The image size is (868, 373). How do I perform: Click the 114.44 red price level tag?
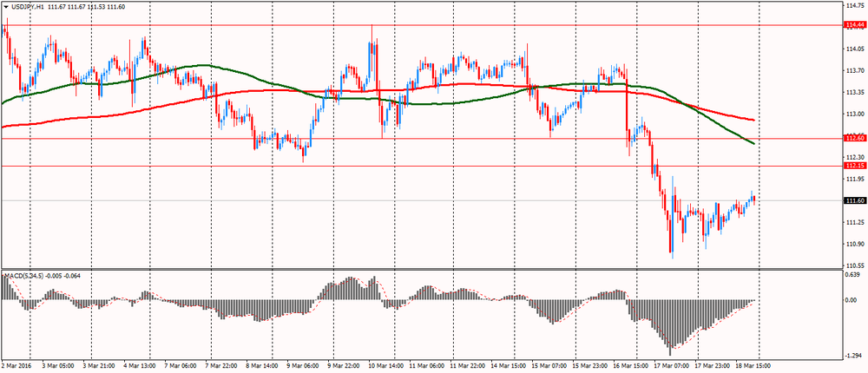click(x=855, y=26)
